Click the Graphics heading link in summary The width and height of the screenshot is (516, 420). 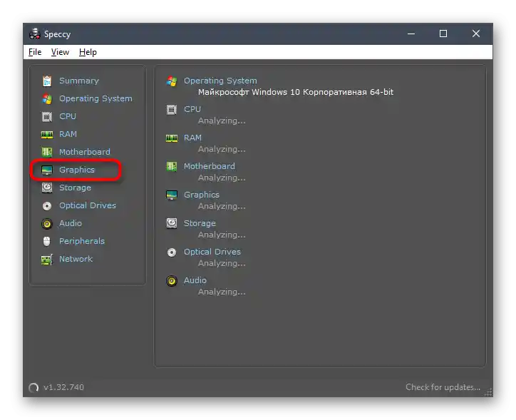coord(202,195)
